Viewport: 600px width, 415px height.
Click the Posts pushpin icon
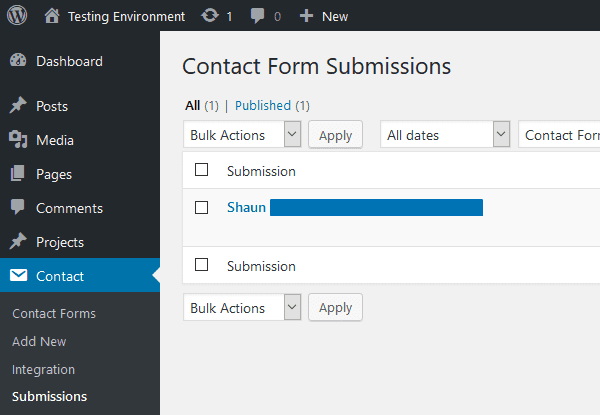[18, 106]
